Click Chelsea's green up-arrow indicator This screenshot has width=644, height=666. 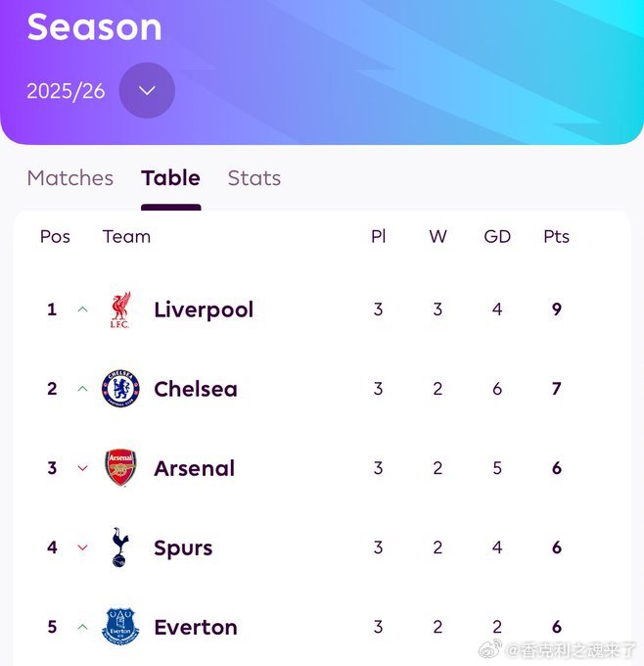[83, 389]
